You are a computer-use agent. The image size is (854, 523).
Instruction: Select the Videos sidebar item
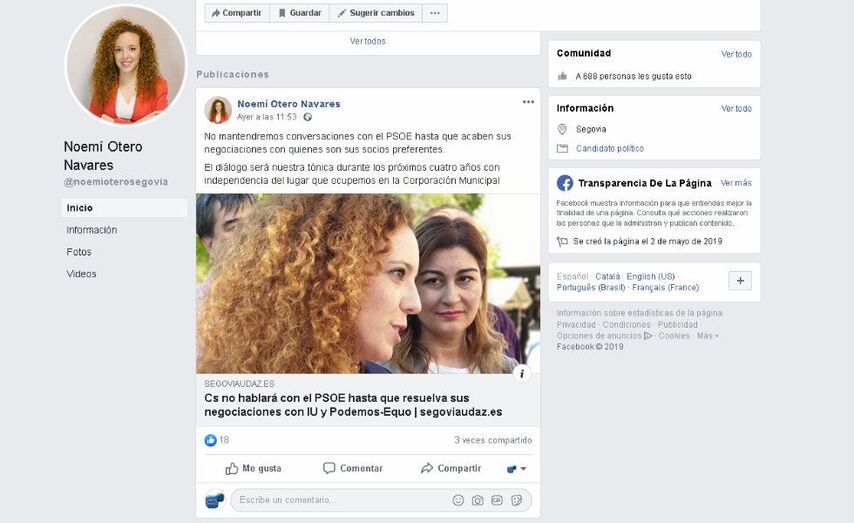[82, 274]
